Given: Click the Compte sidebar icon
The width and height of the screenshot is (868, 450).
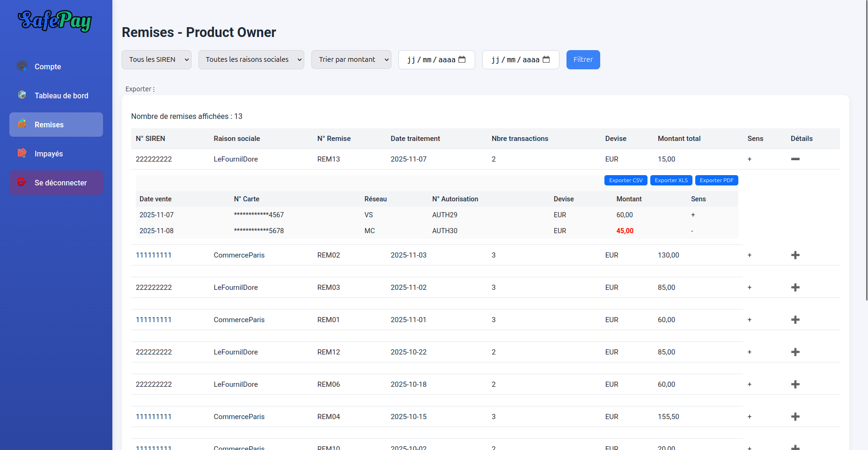Looking at the screenshot, I should click(22, 66).
